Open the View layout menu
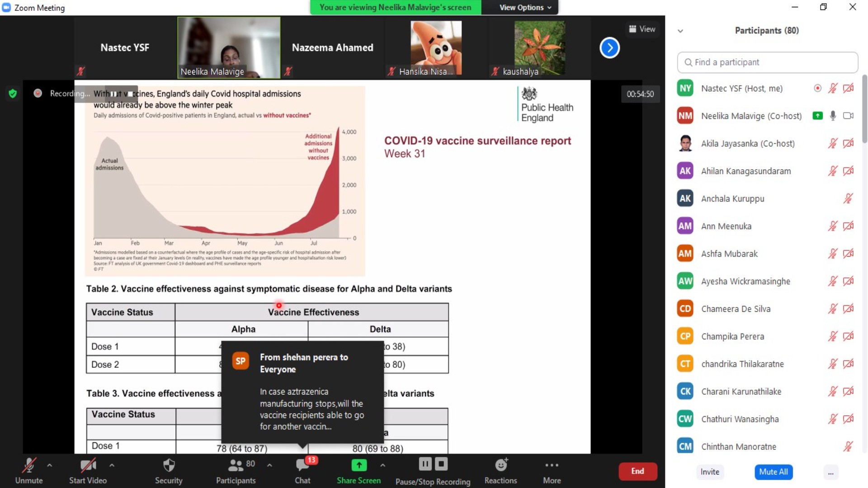 coord(642,29)
